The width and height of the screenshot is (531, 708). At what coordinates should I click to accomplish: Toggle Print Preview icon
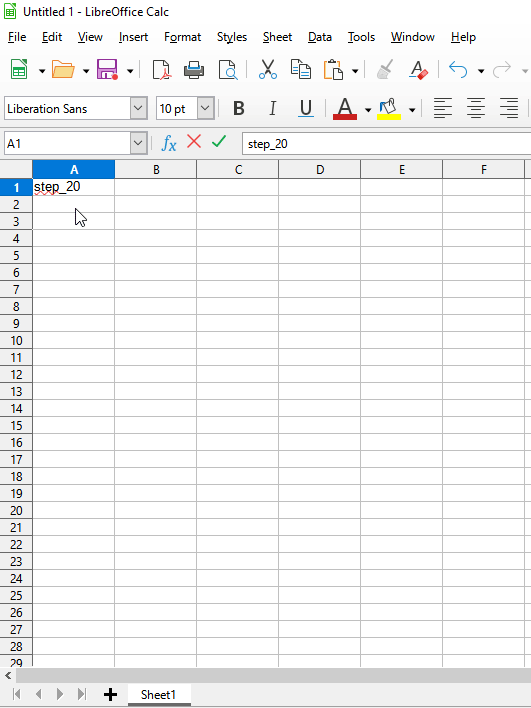(228, 70)
